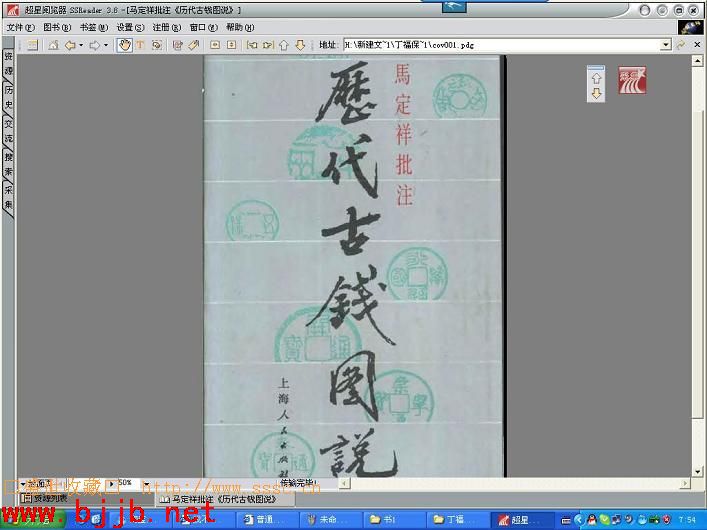The height and width of the screenshot is (530, 707).
Task: Switch to the 交流 side tab
Action: [9, 131]
